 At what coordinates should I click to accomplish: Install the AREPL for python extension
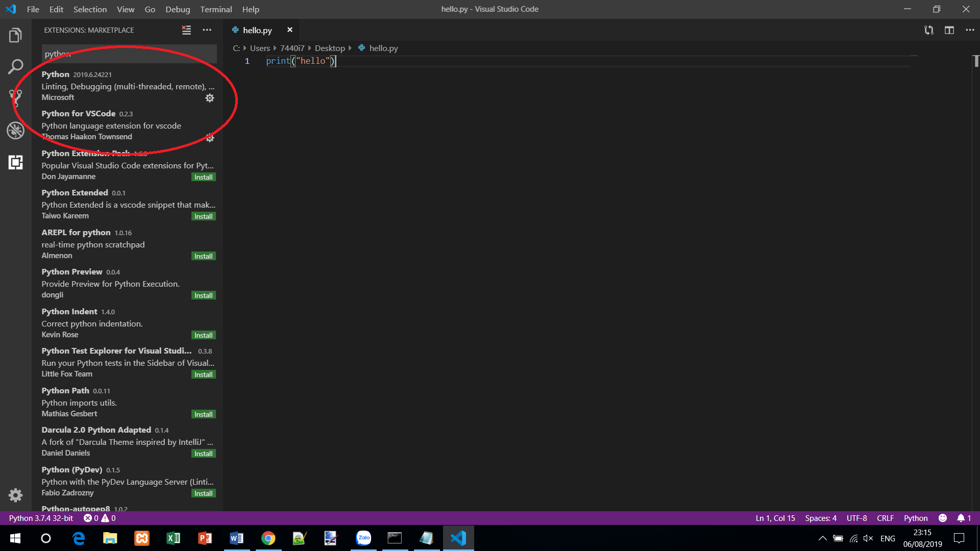[203, 256]
